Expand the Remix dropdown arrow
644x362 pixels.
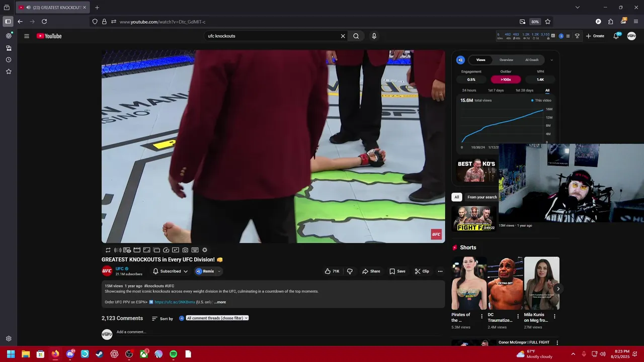point(219,271)
